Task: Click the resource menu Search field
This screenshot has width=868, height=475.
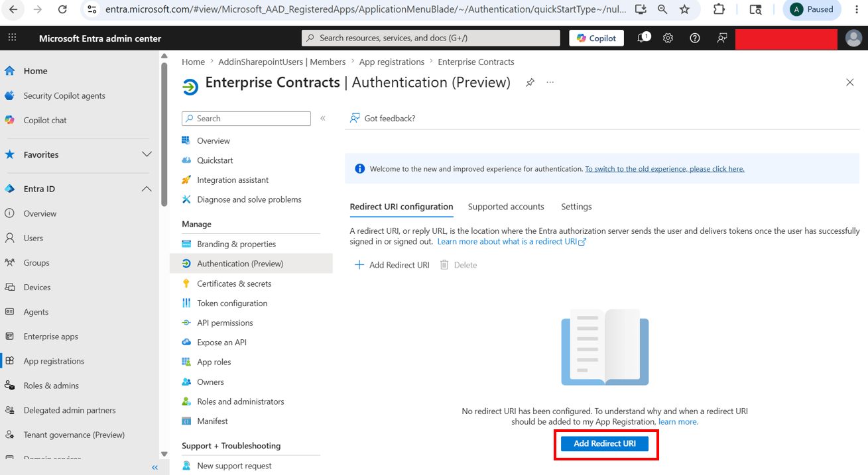Action: click(x=246, y=119)
